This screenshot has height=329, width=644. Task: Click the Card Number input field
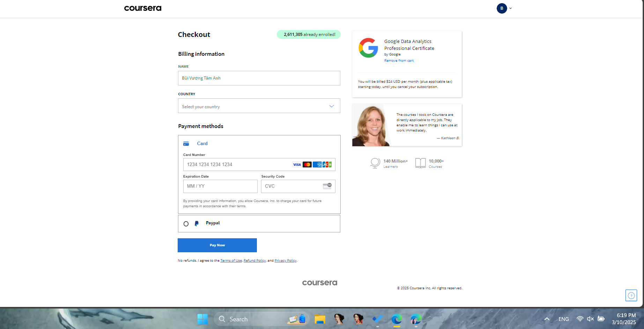[x=237, y=165]
